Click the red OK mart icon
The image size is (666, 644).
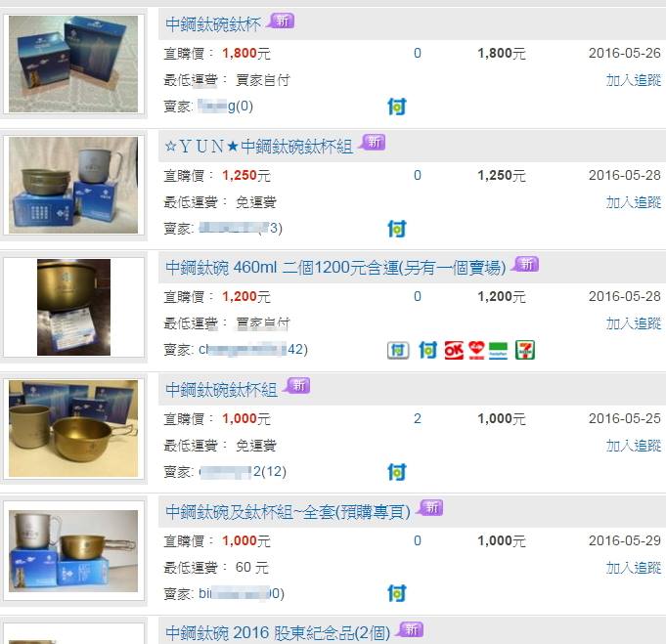(x=454, y=350)
